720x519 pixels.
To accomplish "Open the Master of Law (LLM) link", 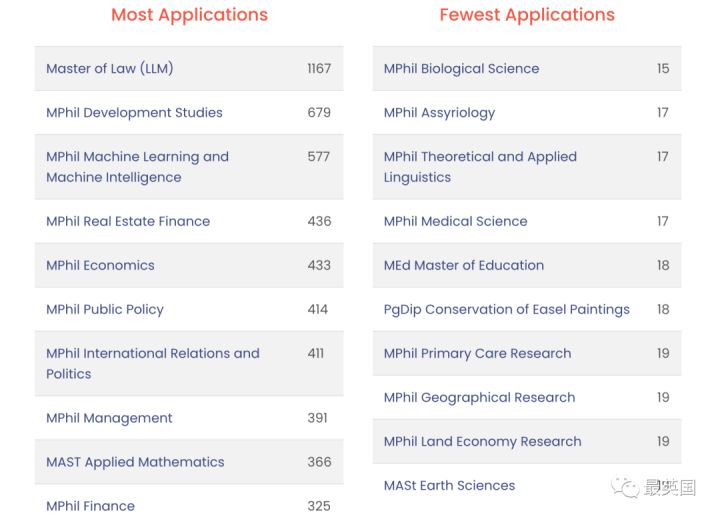I will (x=109, y=69).
